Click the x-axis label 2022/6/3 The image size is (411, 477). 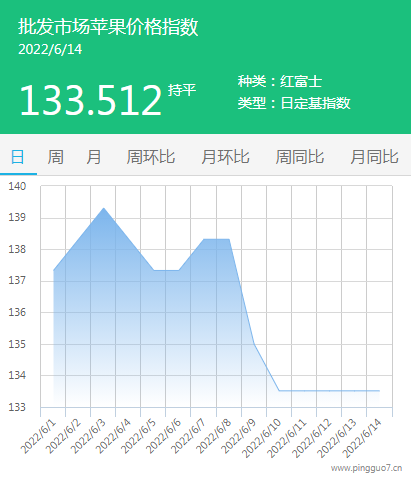pos(88,437)
